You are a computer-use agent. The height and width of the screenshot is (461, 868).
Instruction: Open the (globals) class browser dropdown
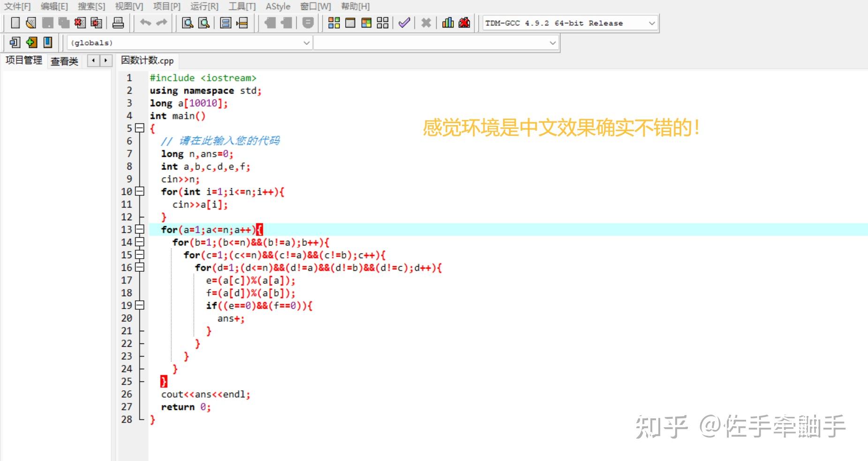(307, 43)
